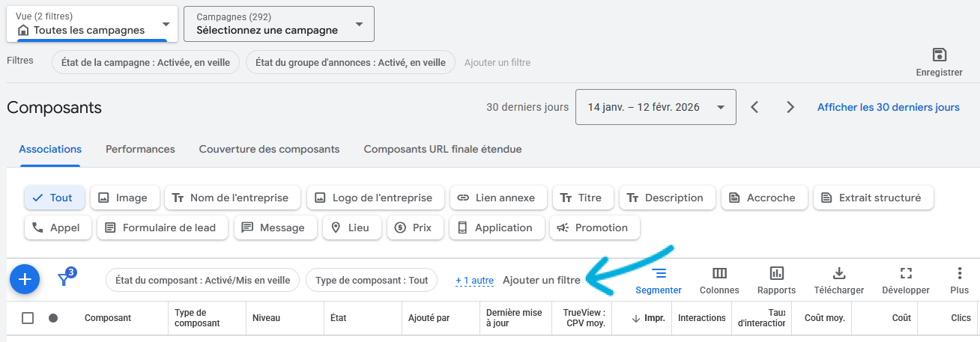Image resolution: width=980 pixels, height=342 pixels.
Task: Click the blue plus add component button
Action: [x=25, y=279]
